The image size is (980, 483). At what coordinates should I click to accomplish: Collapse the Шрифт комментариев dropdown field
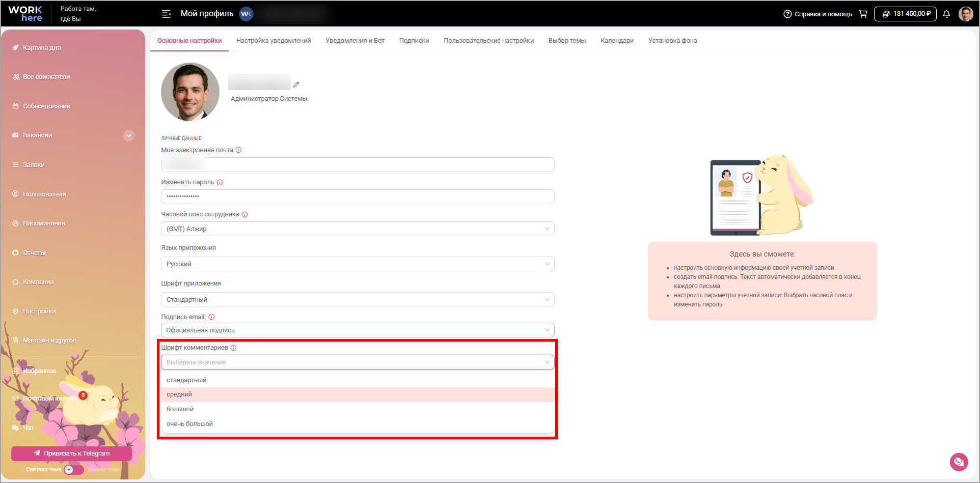point(358,362)
